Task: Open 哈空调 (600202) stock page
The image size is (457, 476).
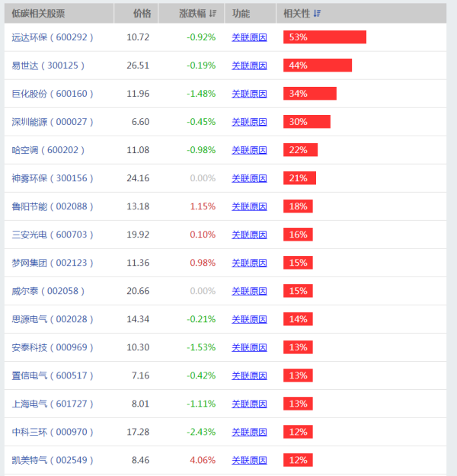Action: click(48, 150)
